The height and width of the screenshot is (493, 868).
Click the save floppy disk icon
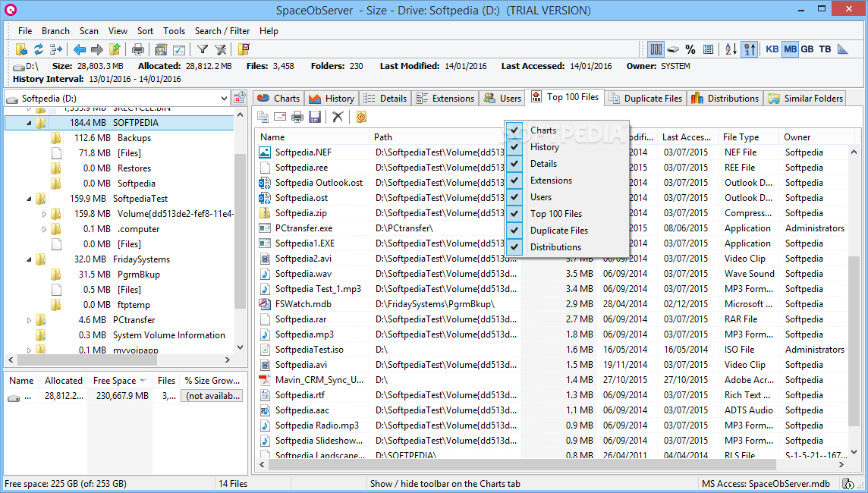(x=315, y=117)
